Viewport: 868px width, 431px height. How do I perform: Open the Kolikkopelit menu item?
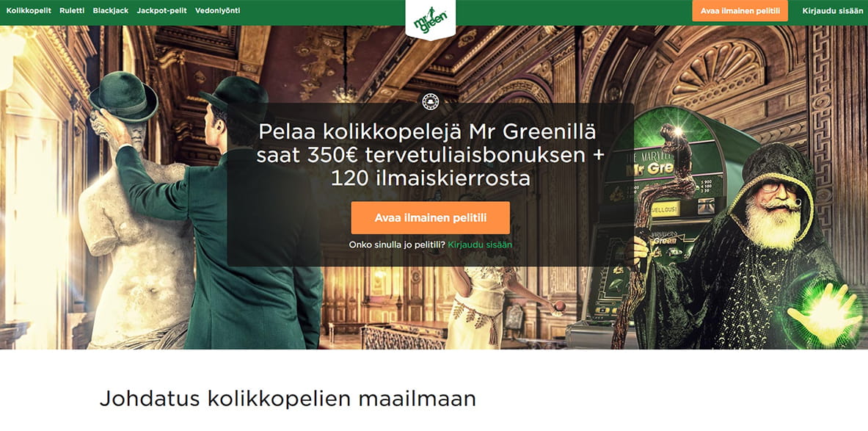click(x=29, y=10)
